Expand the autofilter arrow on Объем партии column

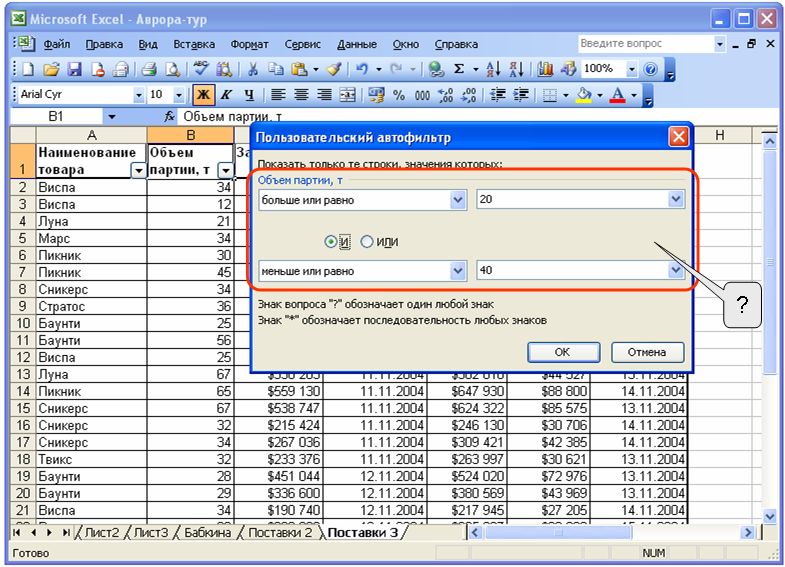coord(224,171)
